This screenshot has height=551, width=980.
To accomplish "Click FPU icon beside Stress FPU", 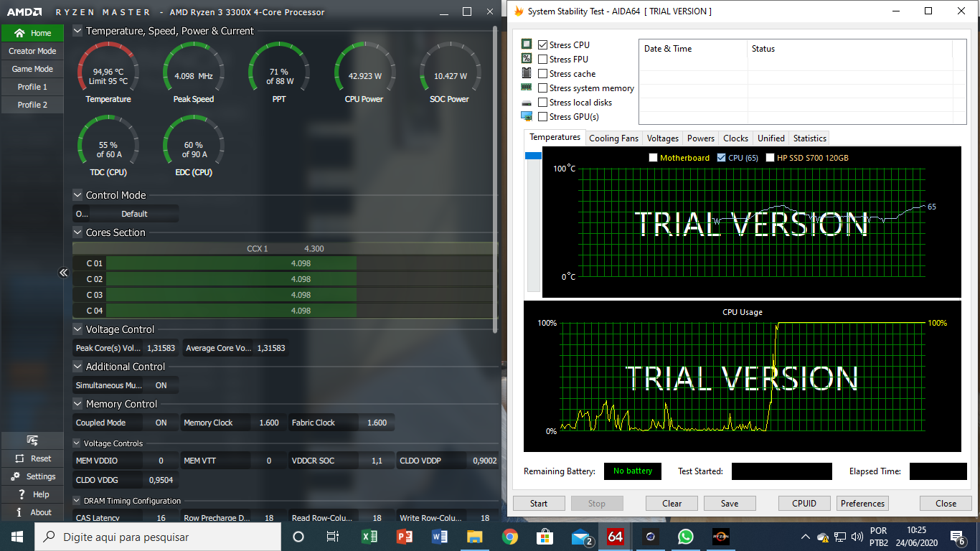I will [x=527, y=59].
